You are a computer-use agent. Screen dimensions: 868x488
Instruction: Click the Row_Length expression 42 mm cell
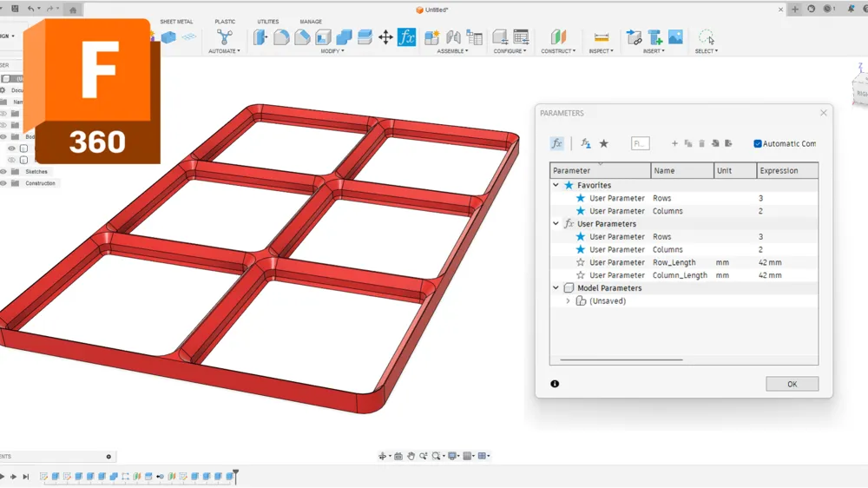tap(786, 262)
